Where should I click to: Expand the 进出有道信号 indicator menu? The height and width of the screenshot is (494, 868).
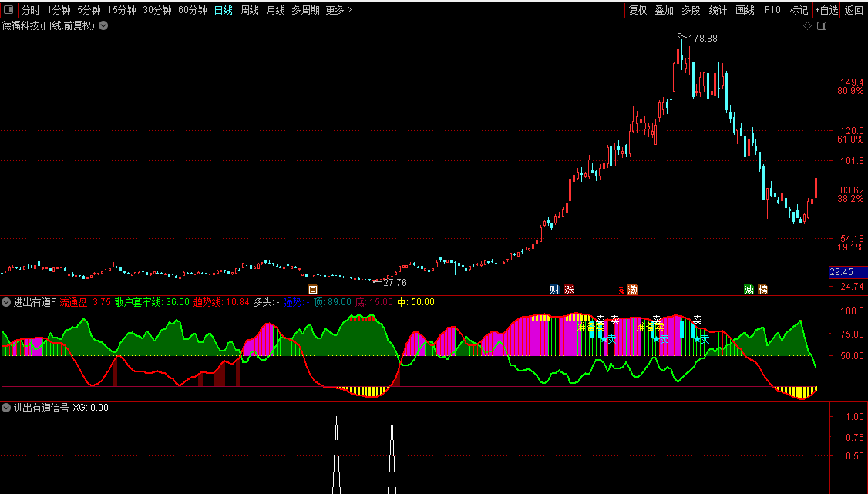(6, 408)
